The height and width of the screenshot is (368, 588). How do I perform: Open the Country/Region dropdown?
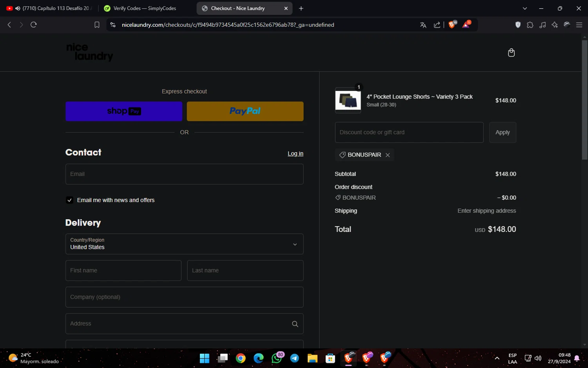(184, 244)
